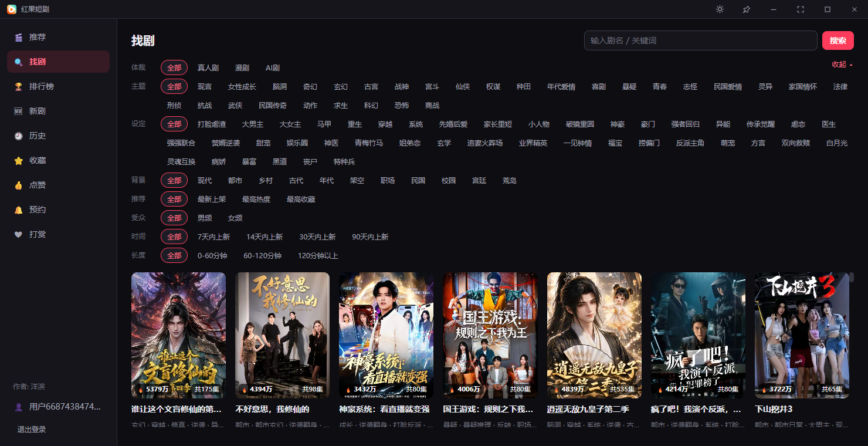The width and height of the screenshot is (868, 446).
Task: Select 120分钟以上 length filter
Action: [318, 256]
